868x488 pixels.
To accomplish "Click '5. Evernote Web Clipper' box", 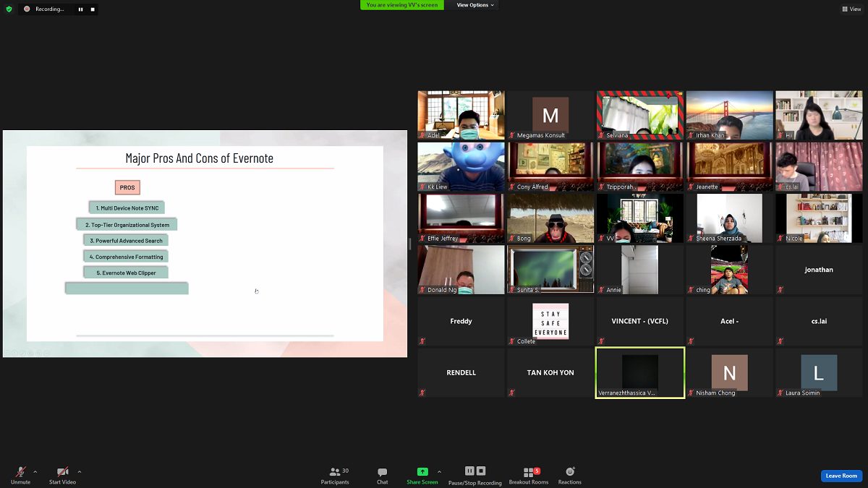I will coord(127,273).
